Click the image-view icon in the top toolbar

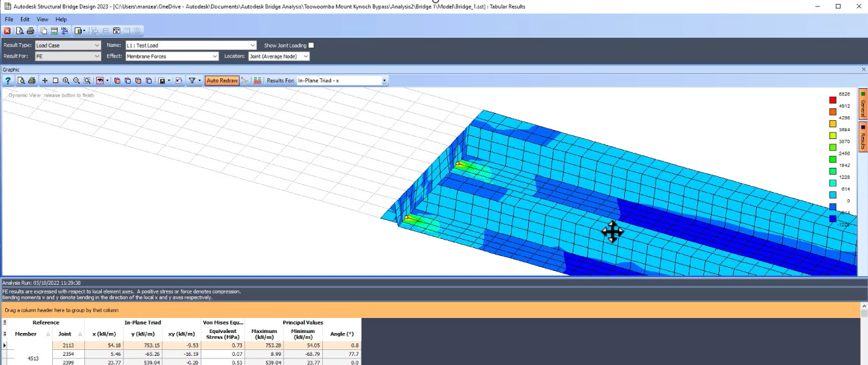(x=116, y=31)
